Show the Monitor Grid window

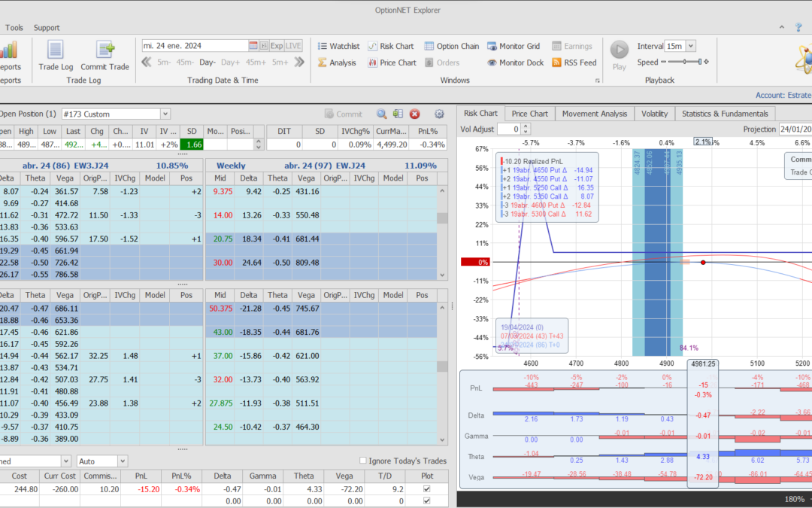[x=514, y=46]
